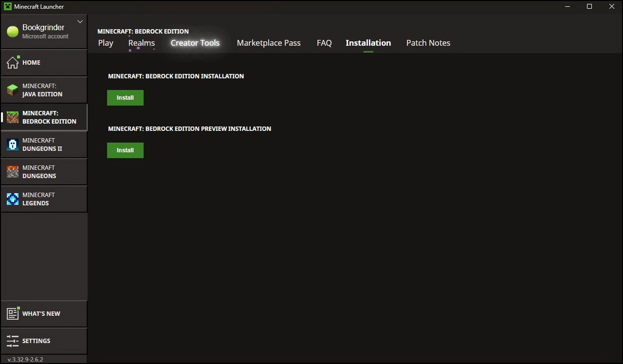Click the Settings sliders icon

point(12,341)
